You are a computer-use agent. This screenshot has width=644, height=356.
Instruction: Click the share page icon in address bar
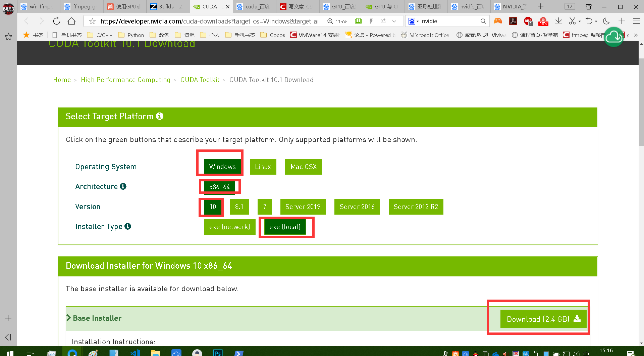pos(383,21)
